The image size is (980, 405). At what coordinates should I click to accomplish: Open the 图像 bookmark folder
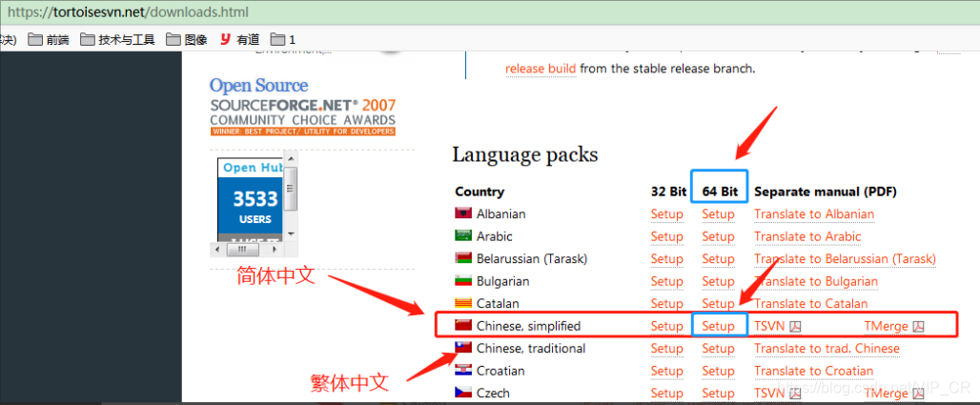tap(186, 39)
